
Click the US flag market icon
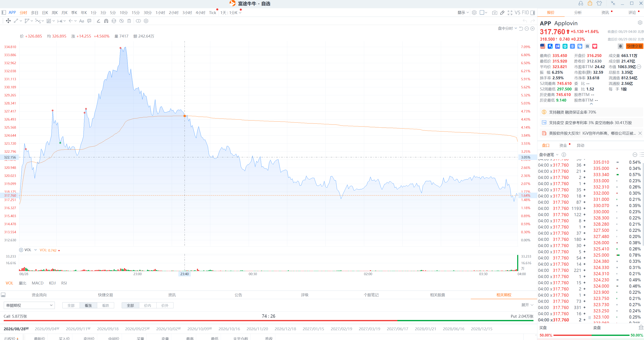543,46
